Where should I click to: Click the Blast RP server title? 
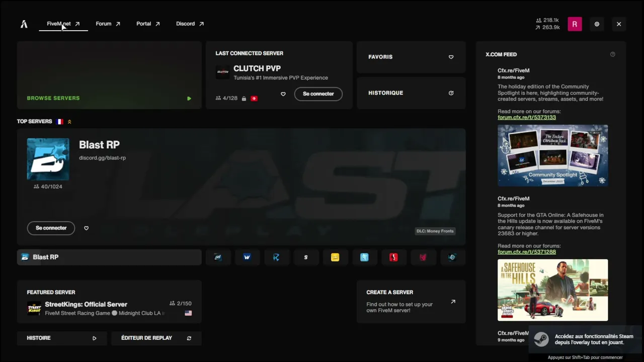click(99, 145)
